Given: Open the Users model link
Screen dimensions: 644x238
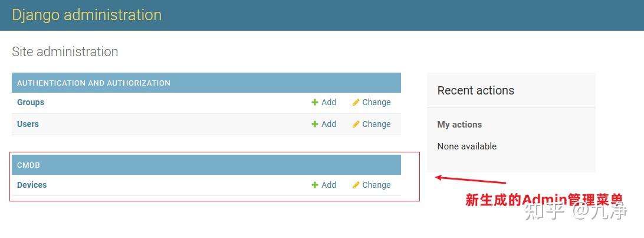Looking at the screenshot, I should 28,124.
